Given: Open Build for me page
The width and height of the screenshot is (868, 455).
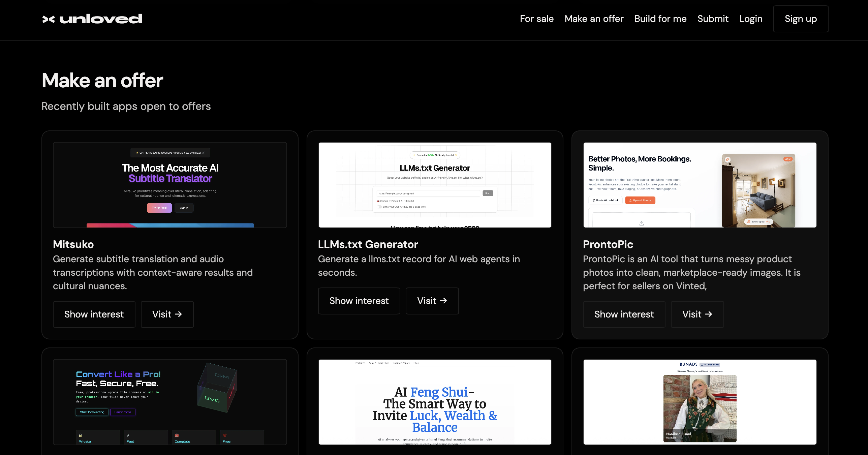Looking at the screenshot, I should coord(660,19).
